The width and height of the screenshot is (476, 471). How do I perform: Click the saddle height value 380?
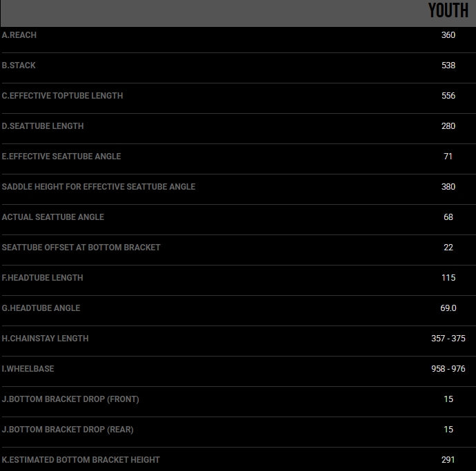[x=448, y=187]
